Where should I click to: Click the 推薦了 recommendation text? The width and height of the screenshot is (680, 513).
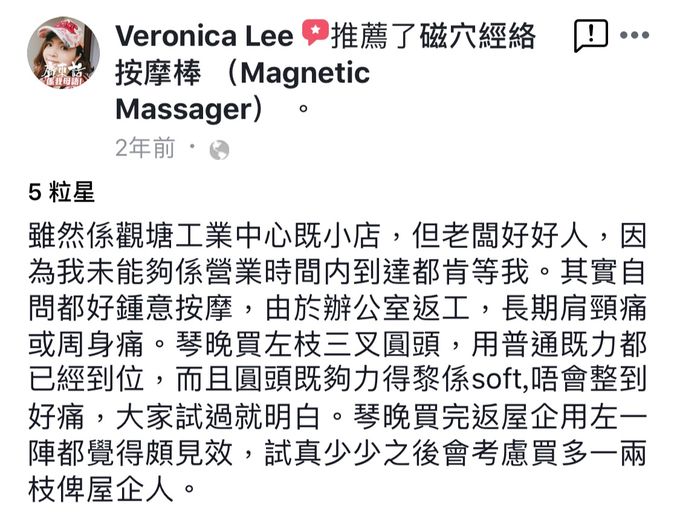pyautogui.click(x=374, y=36)
